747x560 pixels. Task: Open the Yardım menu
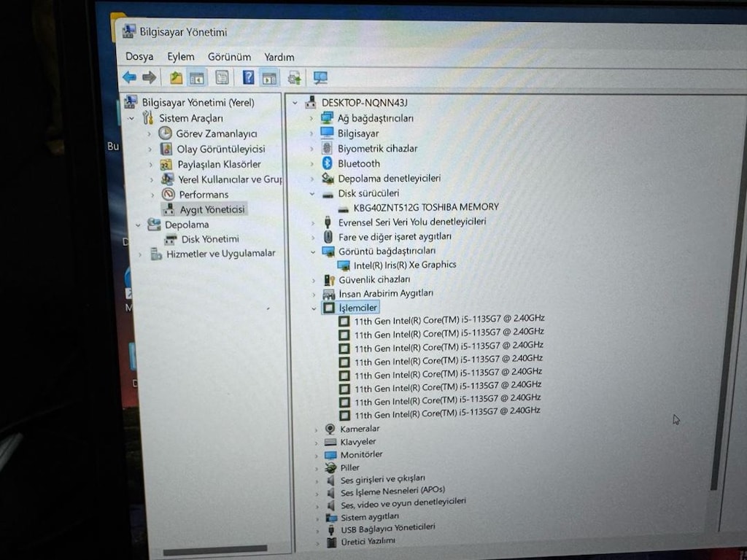279,57
